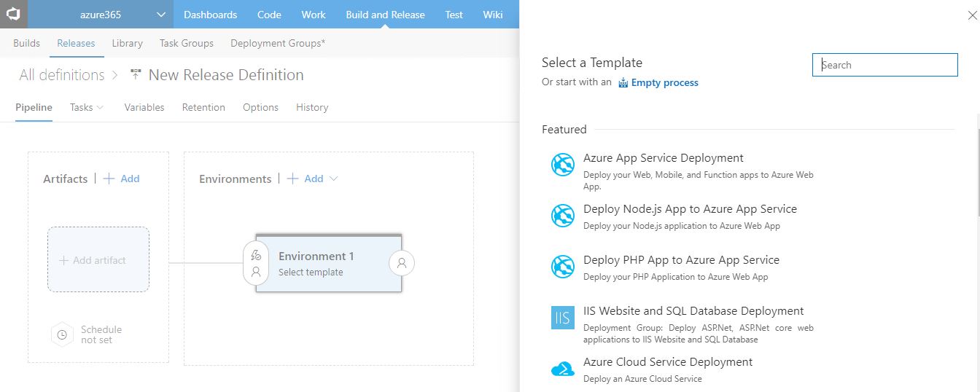The image size is (980, 392).
Task: Click the Schedule not set label
Action: click(101, 334)
